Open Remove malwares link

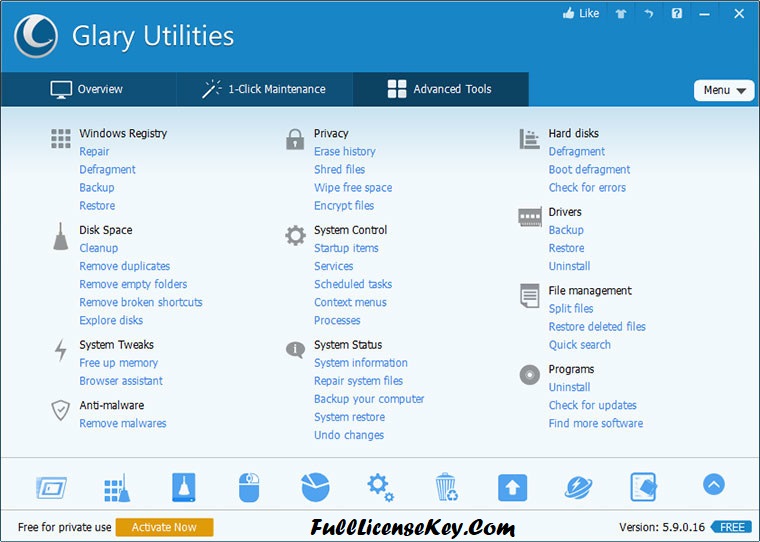pos(123,423)
